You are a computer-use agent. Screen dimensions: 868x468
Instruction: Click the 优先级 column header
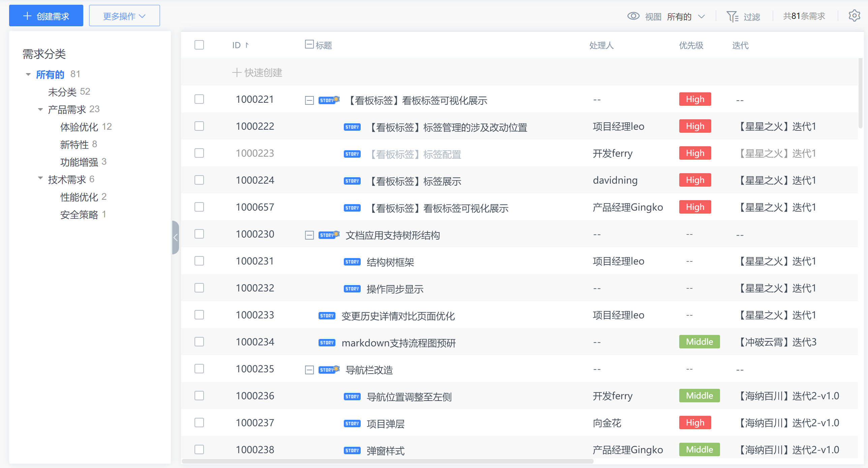point(691,45)
